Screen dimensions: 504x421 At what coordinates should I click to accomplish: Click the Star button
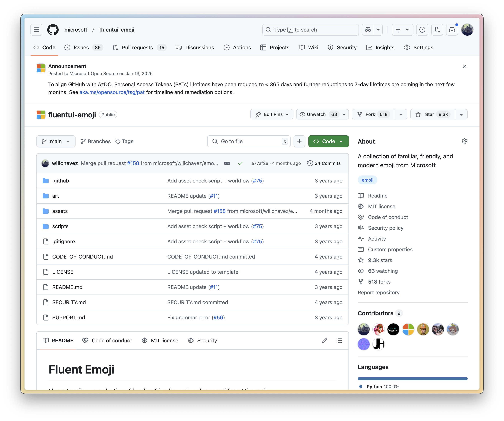coord(433,114)
